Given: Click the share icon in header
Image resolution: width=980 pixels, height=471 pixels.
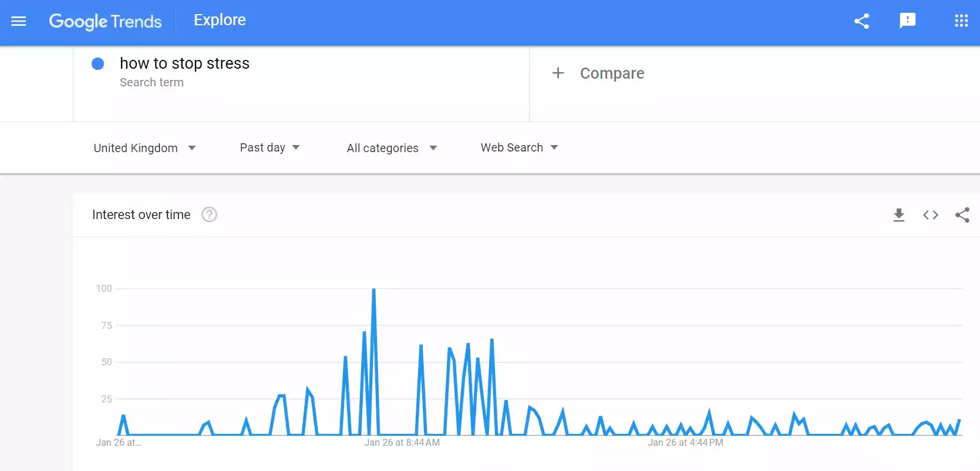Looking at the screenshot, I should (861, 22).
